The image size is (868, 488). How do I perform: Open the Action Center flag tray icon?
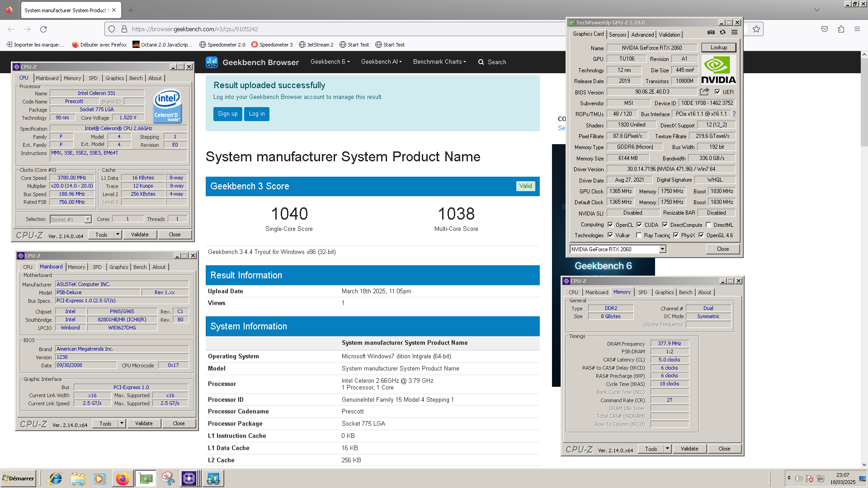coord(810,479)
